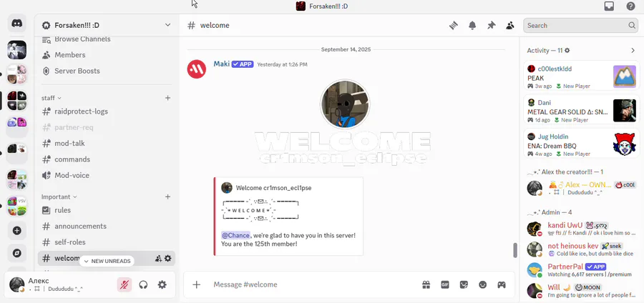Viewport: 644px width, 303px height.
Task: Open notification settings bell icon
Action: (472, 26)
